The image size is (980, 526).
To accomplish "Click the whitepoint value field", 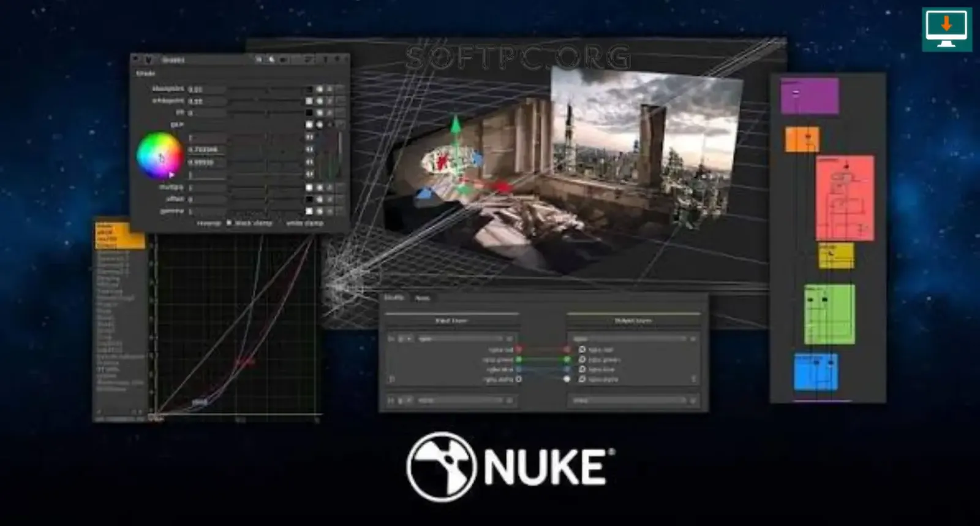I will click(x=206, y=101).
